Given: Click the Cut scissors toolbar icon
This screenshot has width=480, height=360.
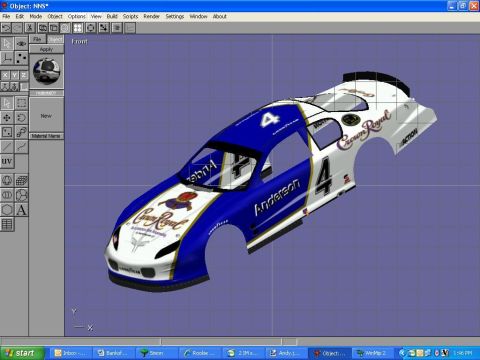Looking at the screenshot, I should [29, 28].
